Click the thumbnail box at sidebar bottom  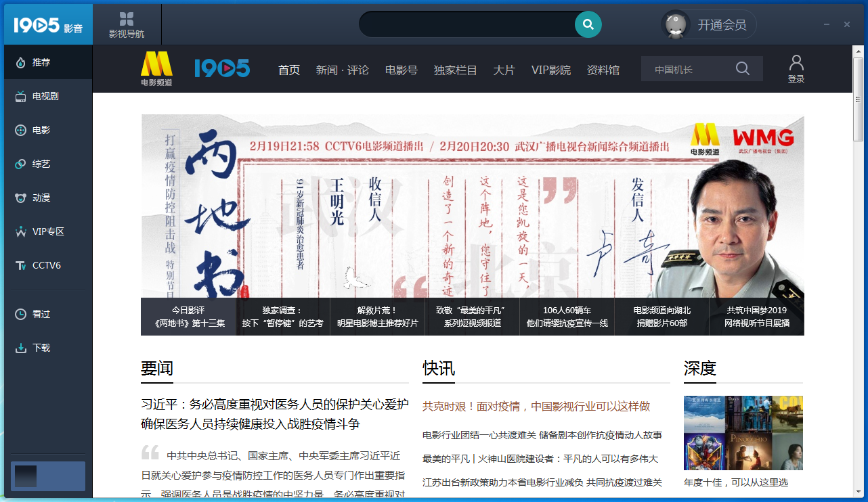coord(26,476)
